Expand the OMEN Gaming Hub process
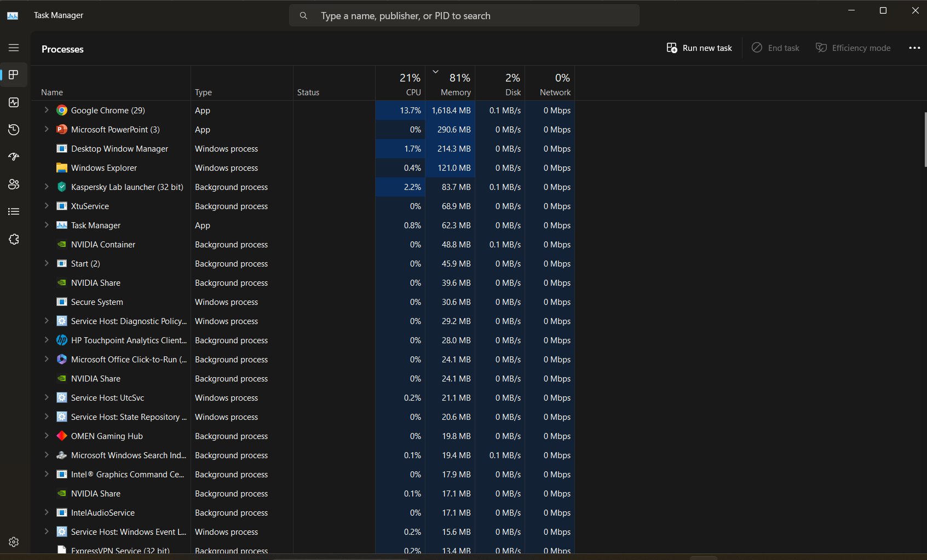The width and height of the screenshot is (927, 560). pos(47,436)
